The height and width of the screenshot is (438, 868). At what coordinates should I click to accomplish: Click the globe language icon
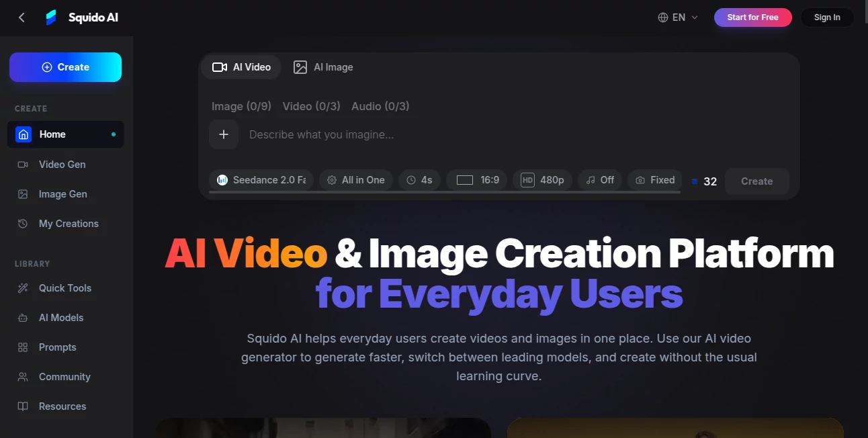663,17
